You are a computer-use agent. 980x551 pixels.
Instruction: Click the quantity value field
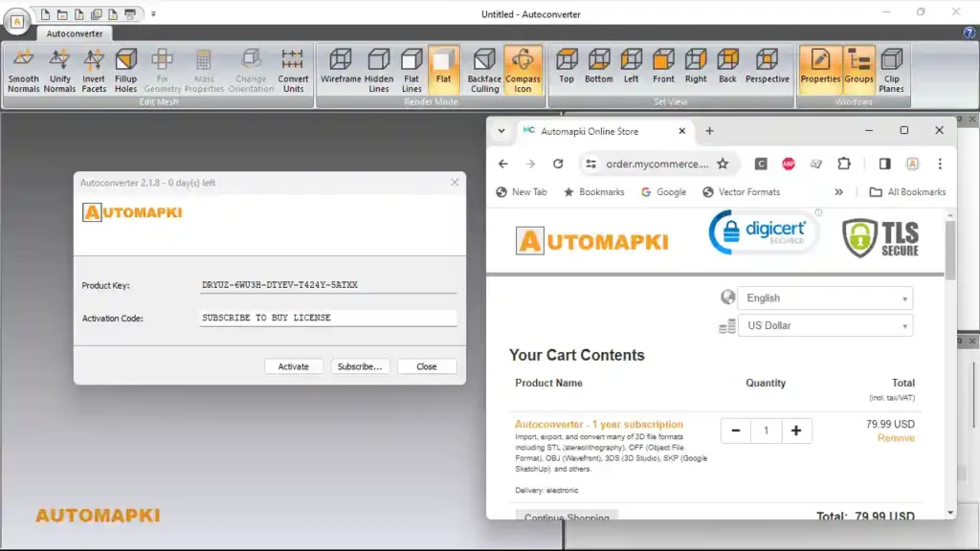point(766,430)
